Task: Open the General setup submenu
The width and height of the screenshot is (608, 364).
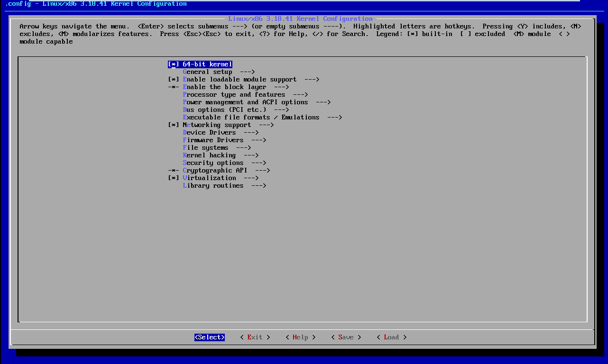Action: tap(207, 72)
